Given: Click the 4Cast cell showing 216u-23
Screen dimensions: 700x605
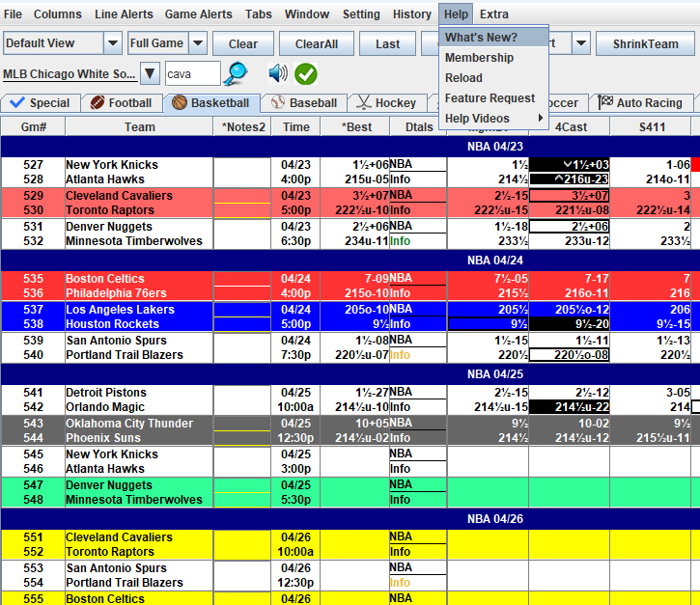Looking at the screenshot, I should tap(570, 179).
